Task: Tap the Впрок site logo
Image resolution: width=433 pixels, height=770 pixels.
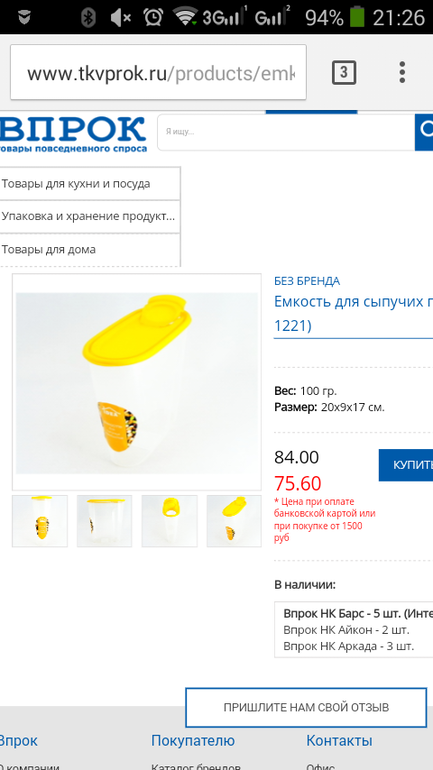Action: click(73, 134)
